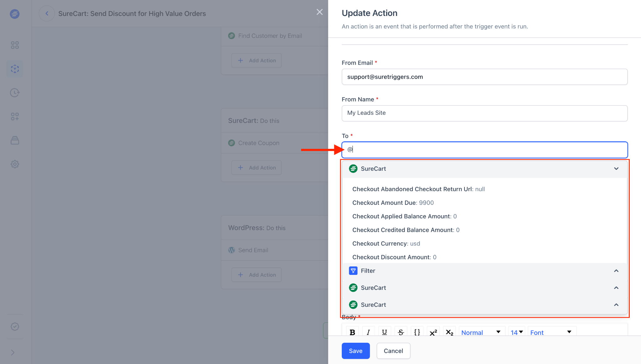Select the Normal style dropdown
641x364 pixels.
coord(480,332)
